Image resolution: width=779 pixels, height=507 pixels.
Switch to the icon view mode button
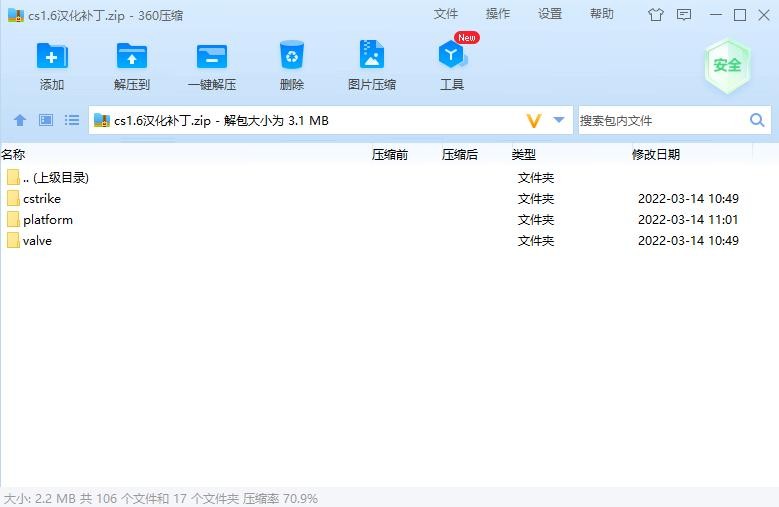tap(46, 120)
